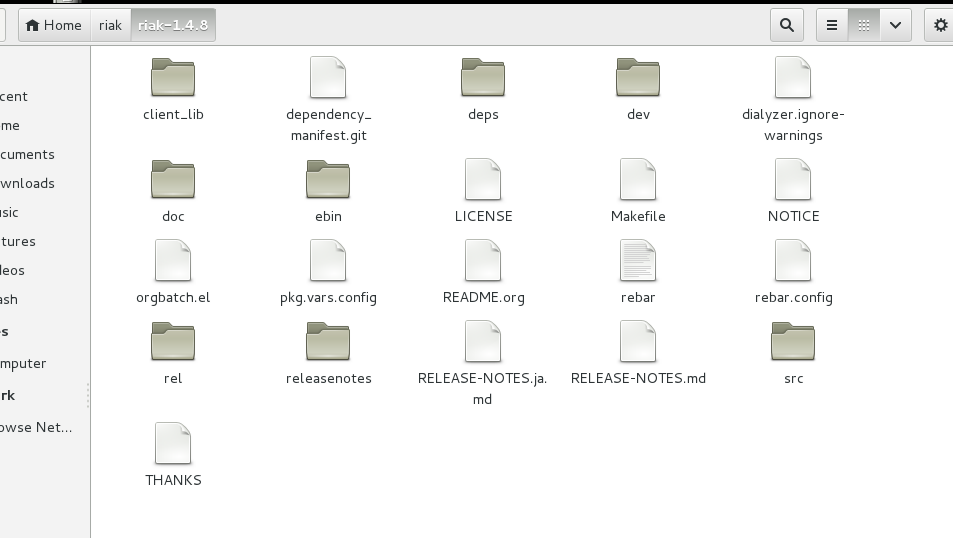
Task: Click the 'client_lib' folder name label
Action: pyautogui.click(x=173, y=114)
